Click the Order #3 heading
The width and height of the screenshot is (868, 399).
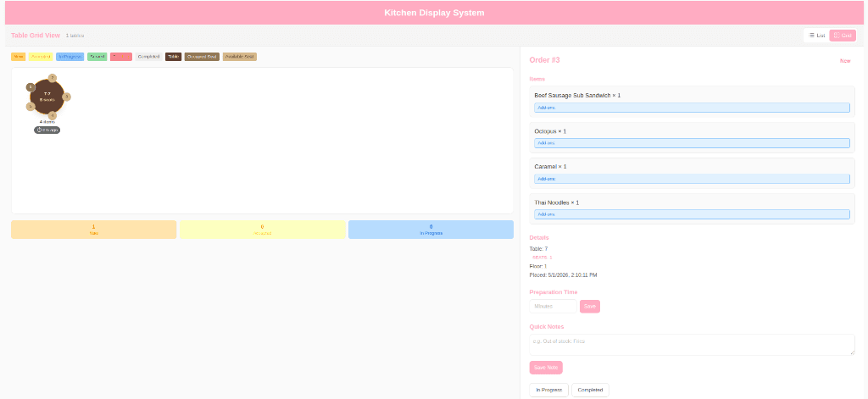[545, 60]
